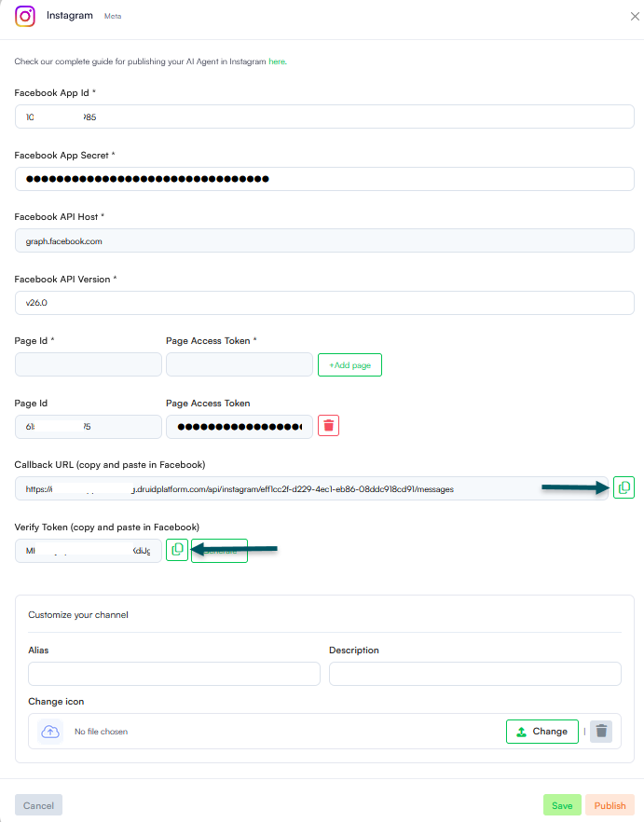Publish the Instagram channel
This screenshot has height=822, width=644.
[610, 805]
